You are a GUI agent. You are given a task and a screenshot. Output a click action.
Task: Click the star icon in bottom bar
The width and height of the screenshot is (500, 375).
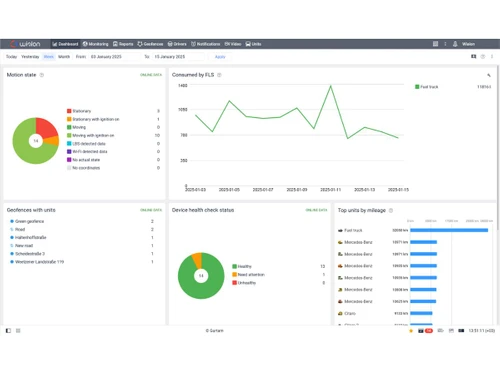click(411, 331)
